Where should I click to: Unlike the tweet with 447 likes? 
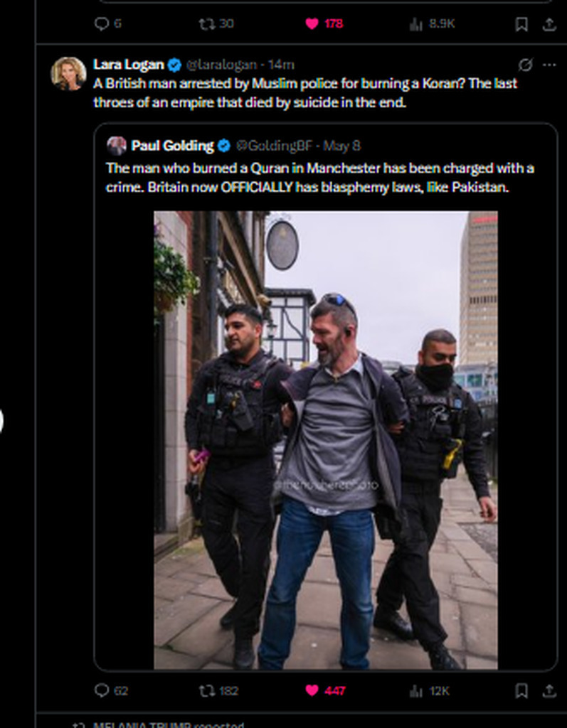pyautogui.click(x=312, y=690)
